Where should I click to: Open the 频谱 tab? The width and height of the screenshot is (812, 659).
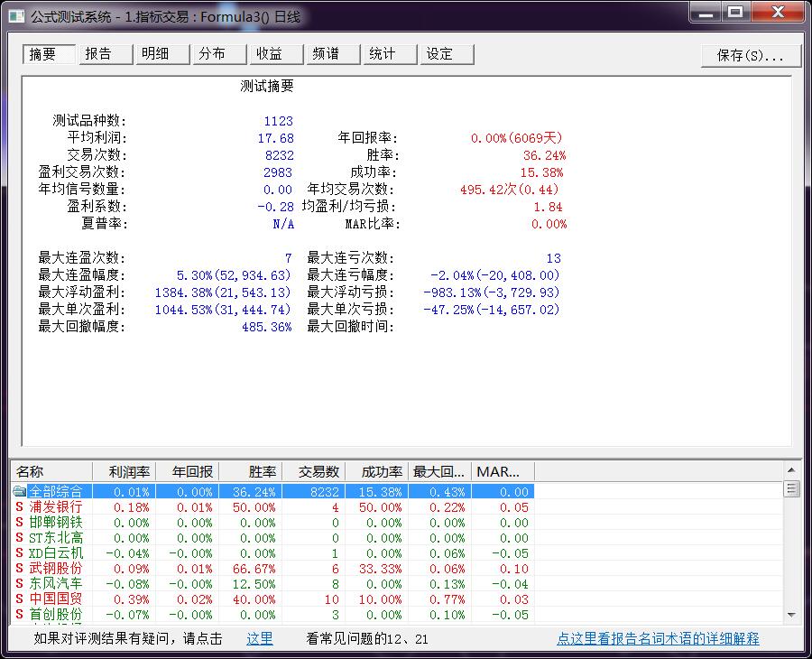coord(334,54)
